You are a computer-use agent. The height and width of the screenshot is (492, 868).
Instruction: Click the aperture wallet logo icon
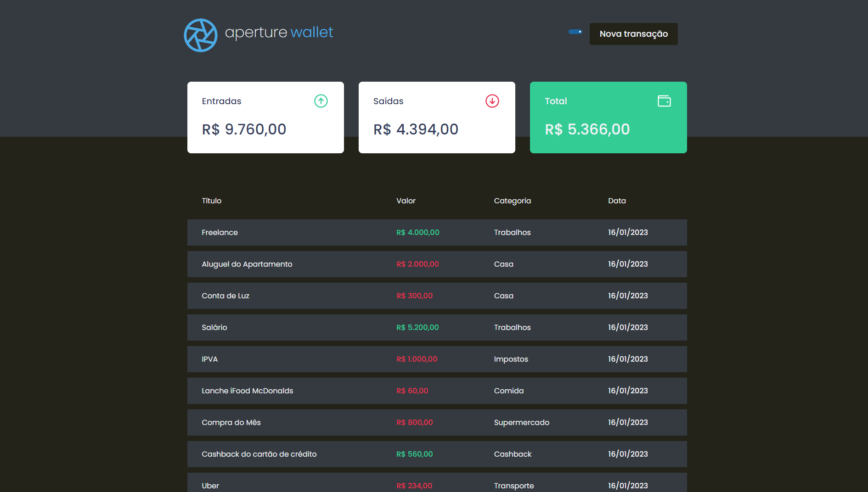click(201, 35)
